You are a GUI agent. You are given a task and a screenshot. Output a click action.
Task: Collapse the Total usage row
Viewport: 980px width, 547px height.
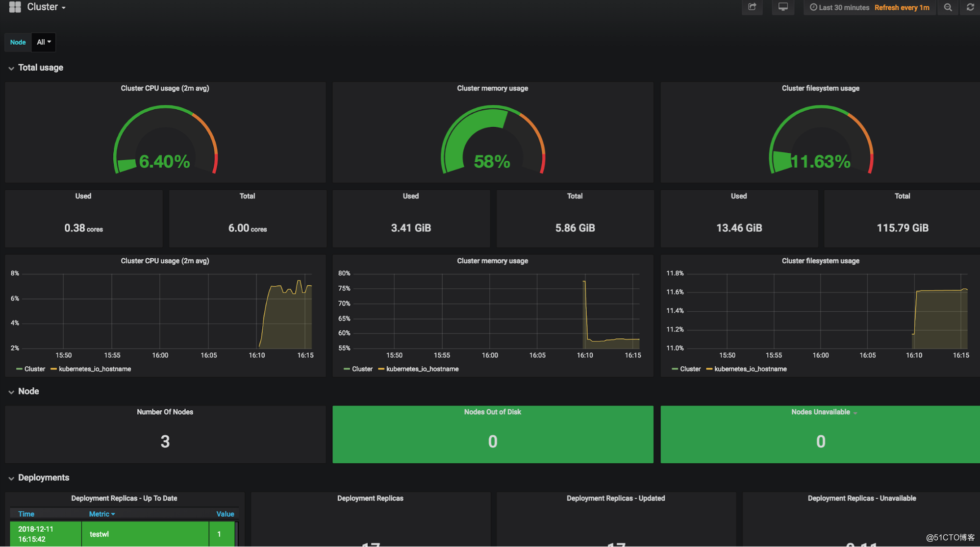coord(36,68)
